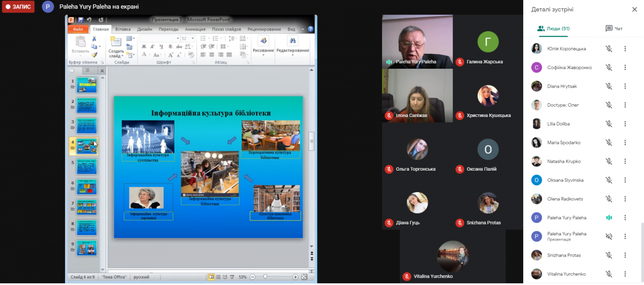Toggle bold formatting in ribbon
Viewport: 644px width, 285px height.
point(144,47)
